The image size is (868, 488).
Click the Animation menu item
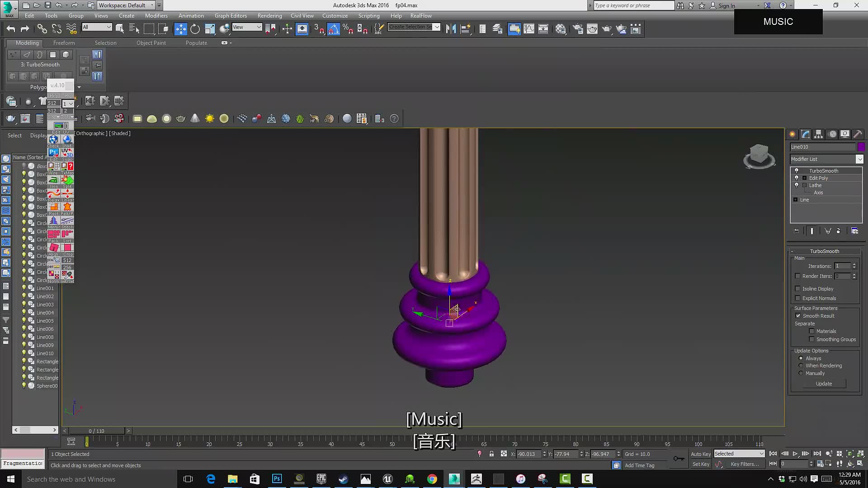click(191, 15)
